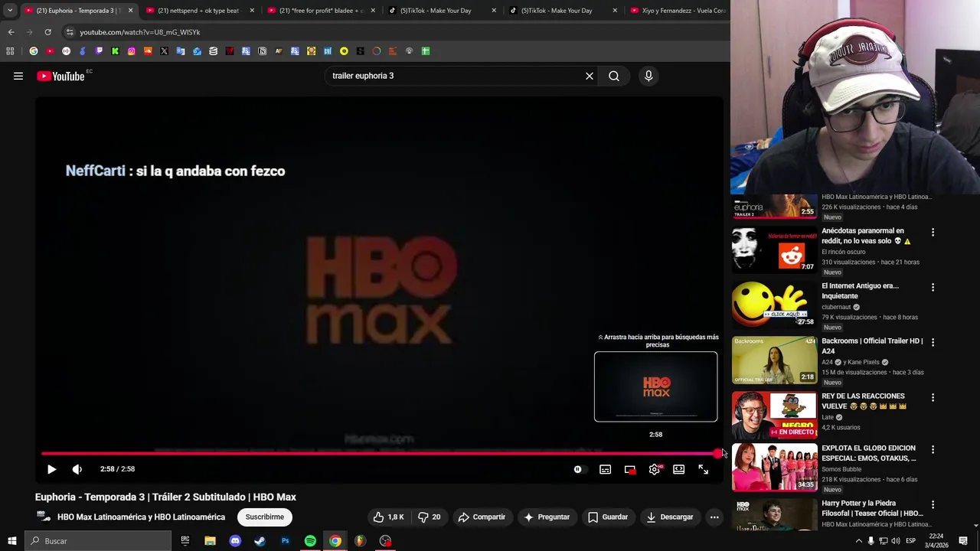Open HBO Max Latinoamérica channel name

click(x=141, y=517)
